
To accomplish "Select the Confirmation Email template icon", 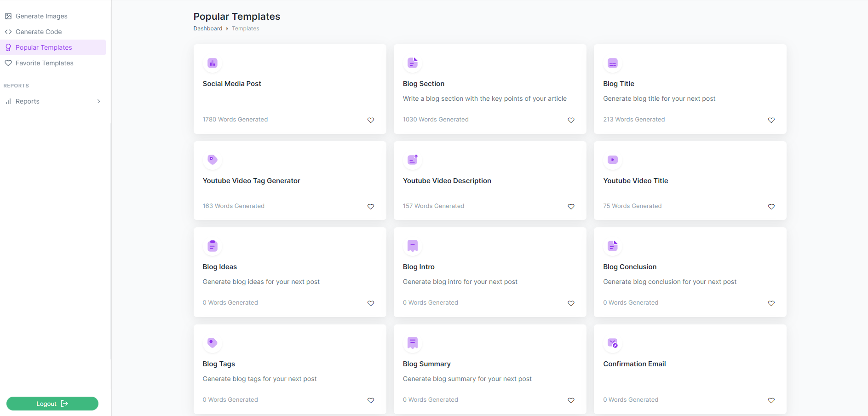I will 612,343.
